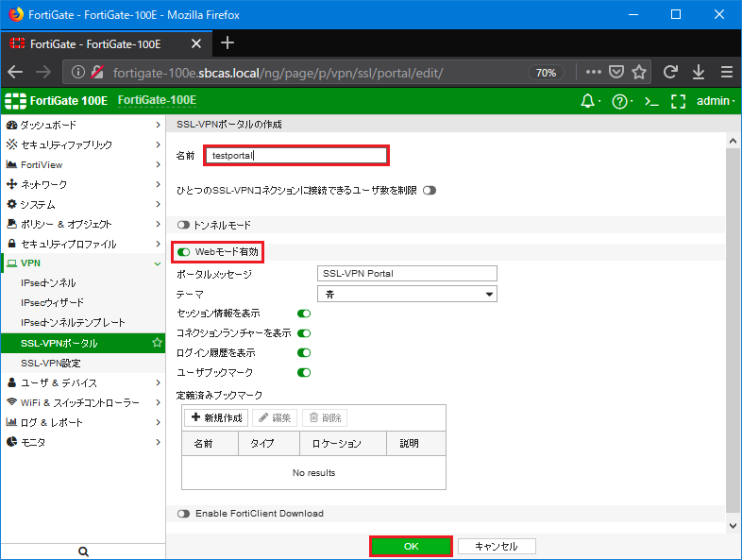Click the FortiGate 100E logo
Viewport: 742px width, 560px height.
57,101
